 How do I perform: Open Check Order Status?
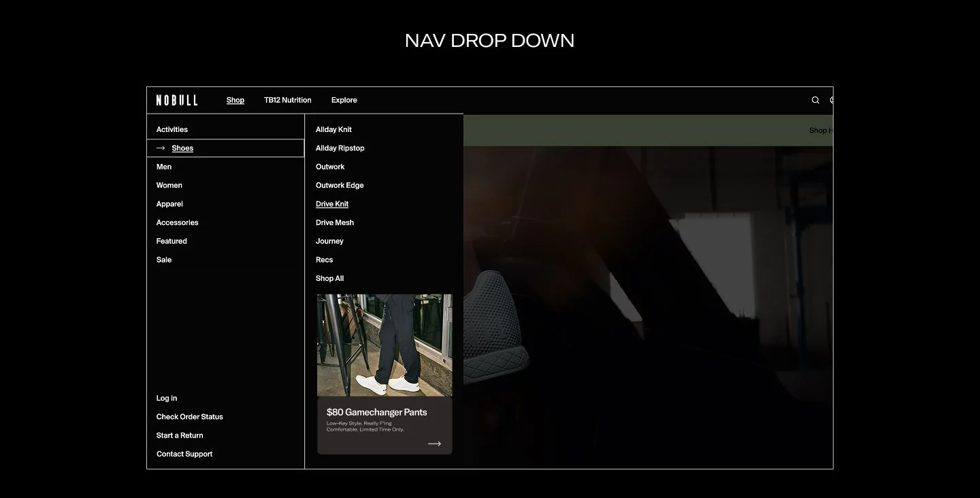190,416
